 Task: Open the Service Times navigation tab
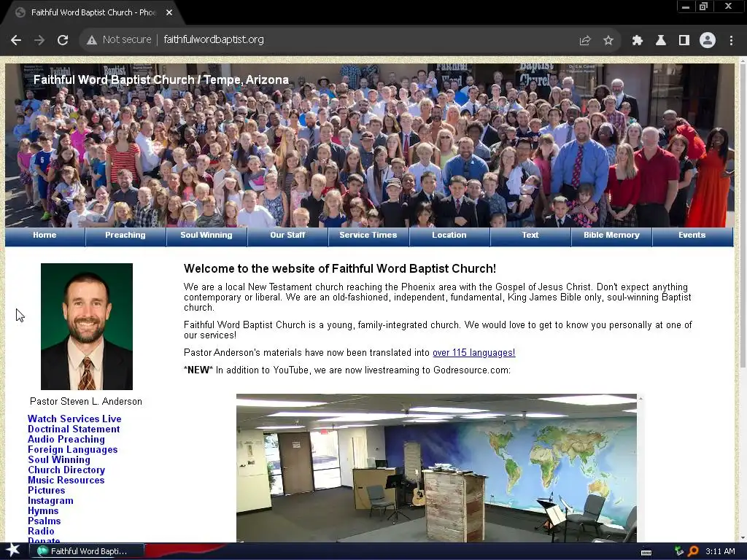point(368,236)
